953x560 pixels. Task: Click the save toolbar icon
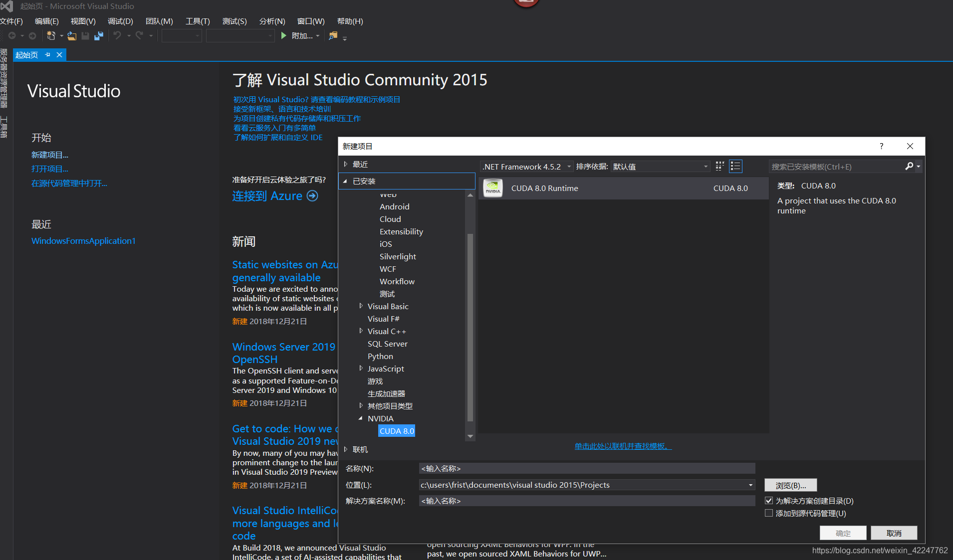click(85, 35)
